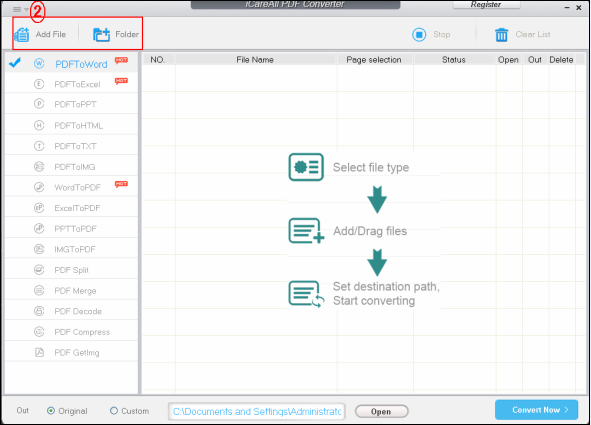The width and height of the screenshot is (591, 425).
Task: Click the Delete column header
Action: point(561,60)
